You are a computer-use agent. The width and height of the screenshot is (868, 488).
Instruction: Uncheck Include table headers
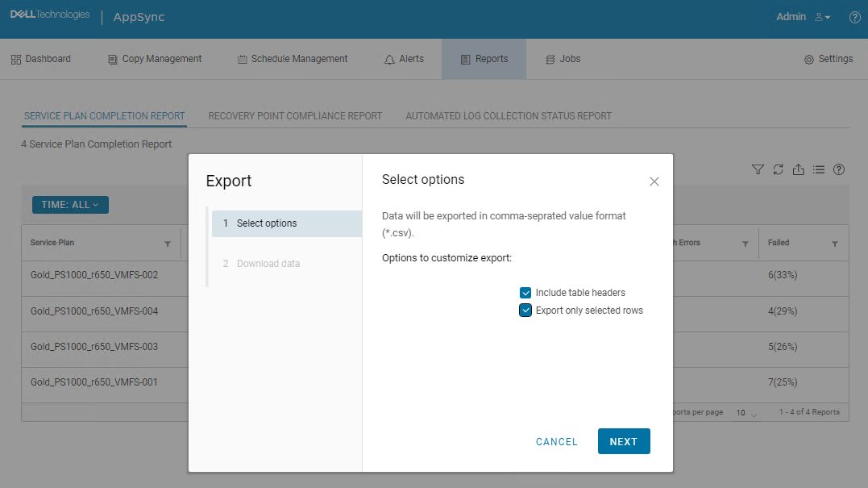[525, 293]
